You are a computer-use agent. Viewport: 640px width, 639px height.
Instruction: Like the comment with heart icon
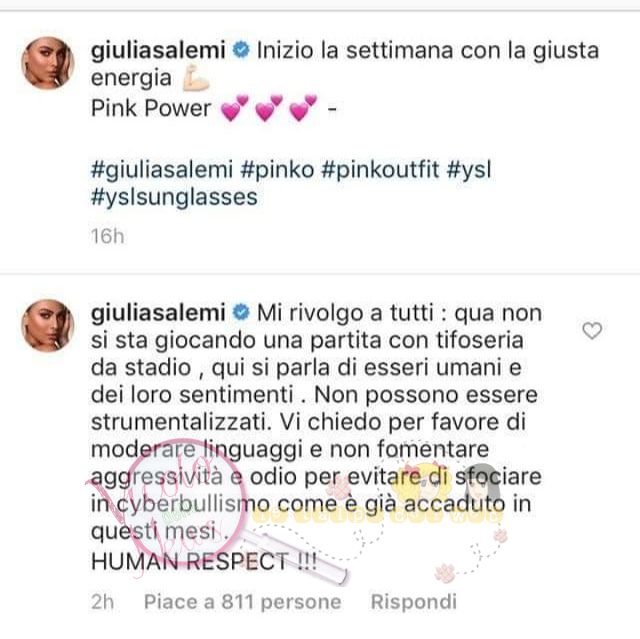pos(592,331)
